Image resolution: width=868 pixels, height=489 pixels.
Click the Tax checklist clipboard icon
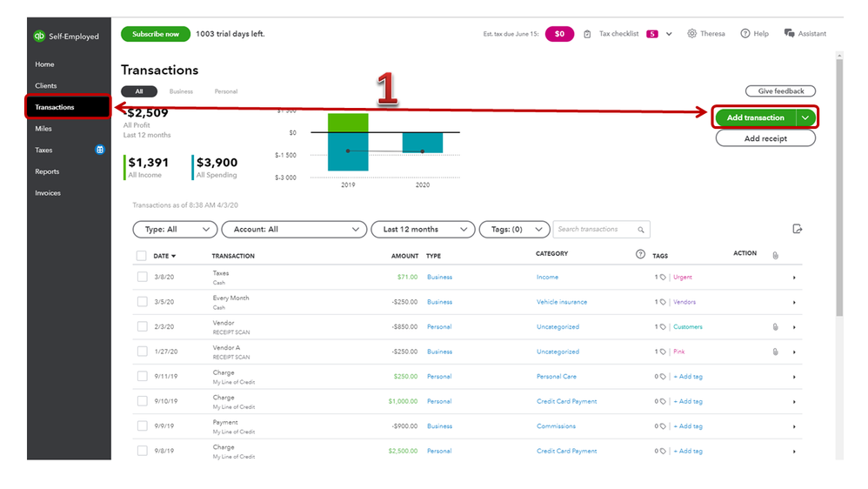[587, 34]
